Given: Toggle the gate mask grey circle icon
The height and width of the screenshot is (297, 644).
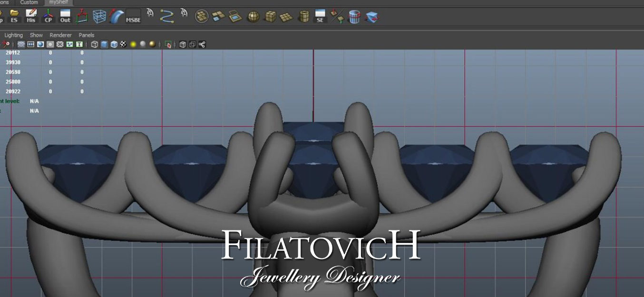Looking at the screenshot, I should [x=50, y=44].
